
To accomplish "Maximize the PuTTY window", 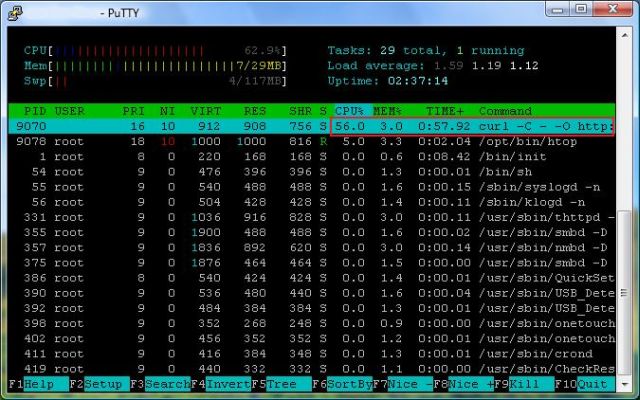I will pyautogui.click(x=581, y=9).
